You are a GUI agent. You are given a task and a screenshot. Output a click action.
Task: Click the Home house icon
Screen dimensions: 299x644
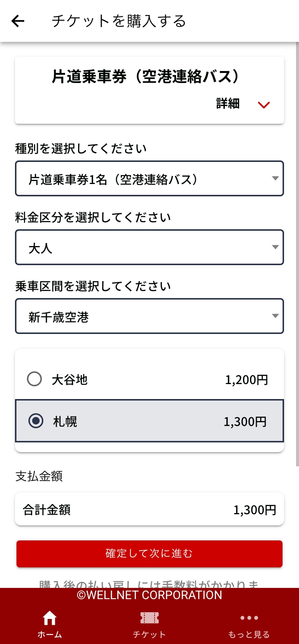pyautogui.click(x=49, y=618)
